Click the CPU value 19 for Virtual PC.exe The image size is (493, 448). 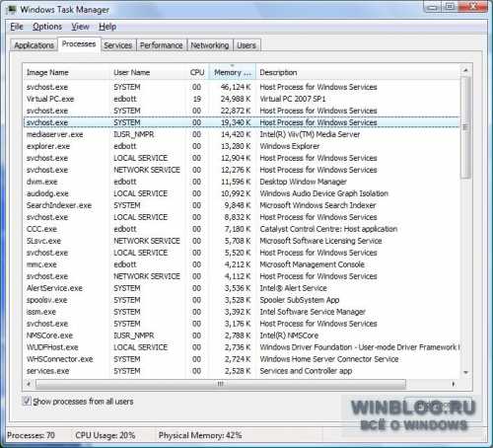tap(197, 99)
